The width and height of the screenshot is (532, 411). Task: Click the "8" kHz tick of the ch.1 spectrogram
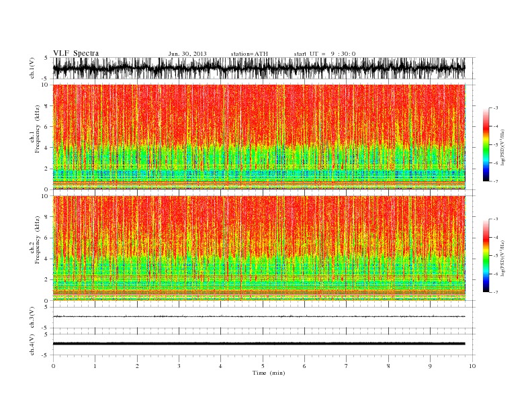tap(46, 106)
